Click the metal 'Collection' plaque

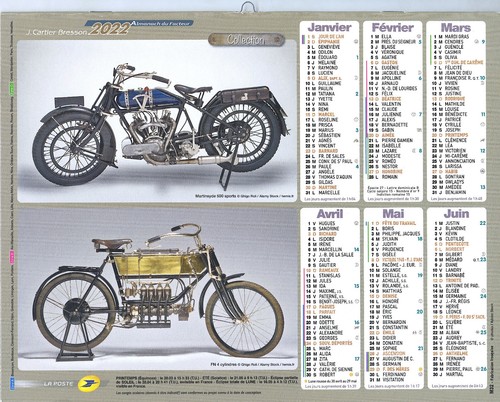(246, 40)
